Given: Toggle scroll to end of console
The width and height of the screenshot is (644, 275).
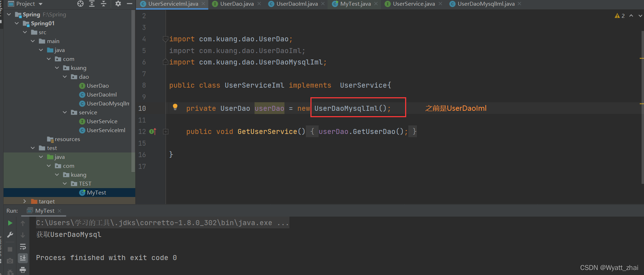Looking at the screenshot, I should 23,258.
